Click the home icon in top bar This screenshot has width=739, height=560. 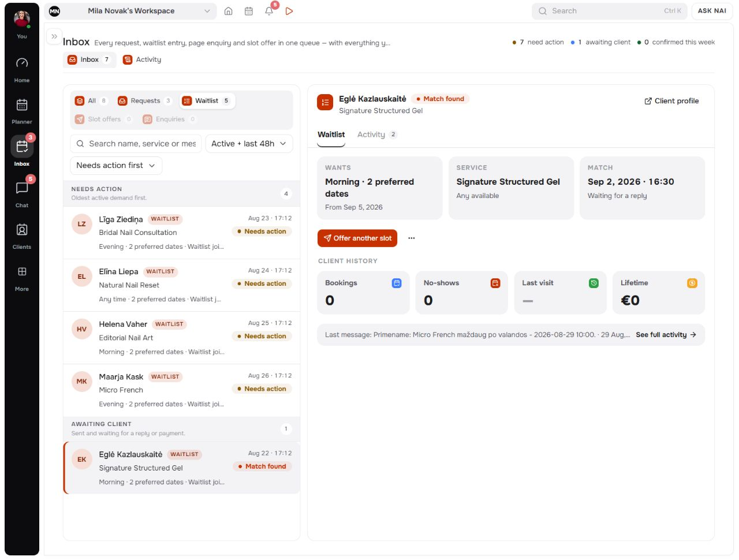pyautogui.click(x=229, y=11)
